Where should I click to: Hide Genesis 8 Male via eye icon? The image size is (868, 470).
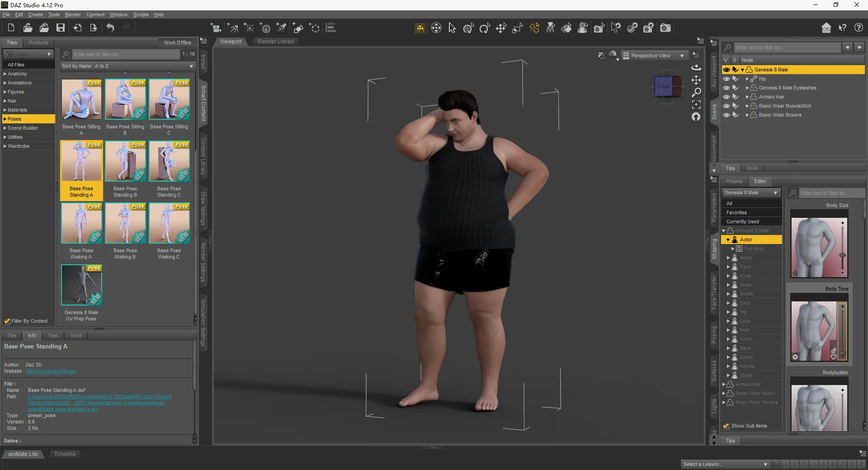pos(726,70)
